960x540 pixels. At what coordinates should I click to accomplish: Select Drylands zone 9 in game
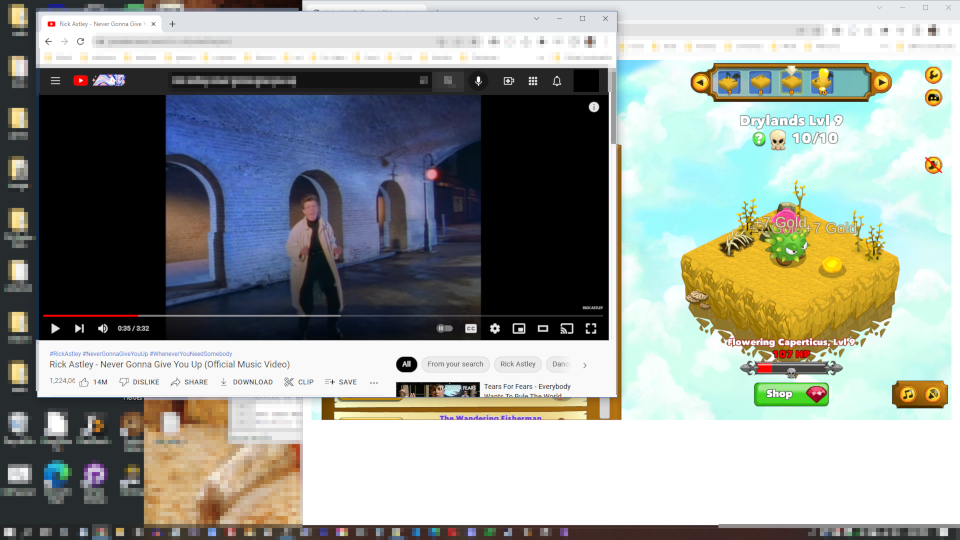(x=791, y=82)
